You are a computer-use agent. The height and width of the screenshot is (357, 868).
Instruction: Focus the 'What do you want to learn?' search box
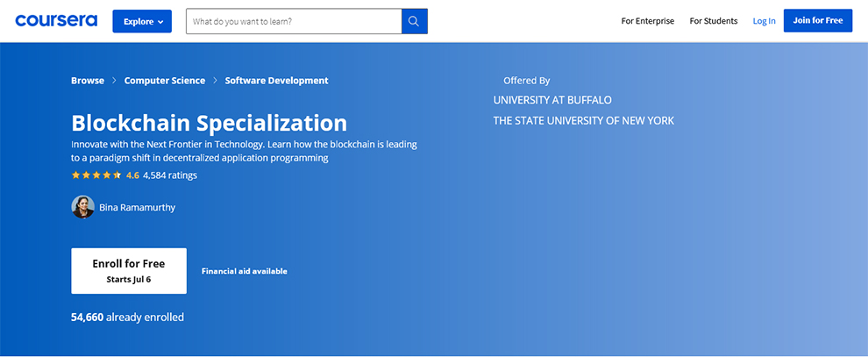294,22
